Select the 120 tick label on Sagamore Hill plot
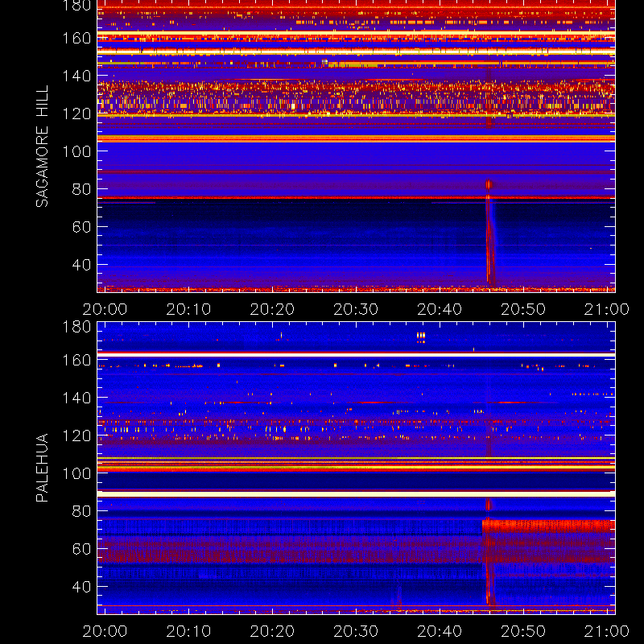The height and width of the screenshot is (644, 644). tap(76, 114)
